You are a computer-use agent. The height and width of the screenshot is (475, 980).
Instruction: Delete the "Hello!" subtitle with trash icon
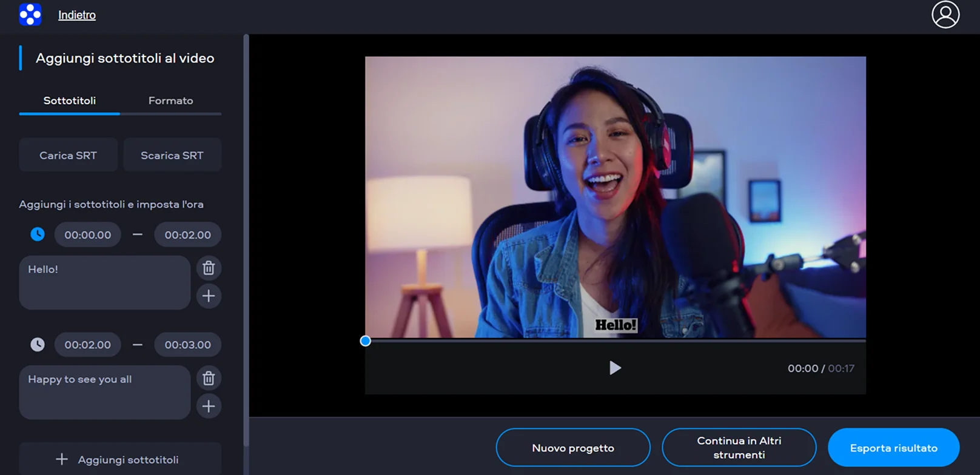click(209, 268)
